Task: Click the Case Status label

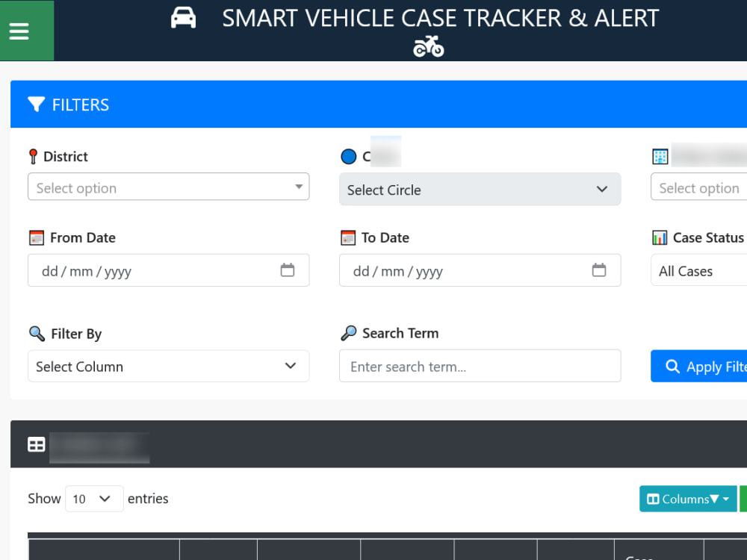Action: coord(708,237)
